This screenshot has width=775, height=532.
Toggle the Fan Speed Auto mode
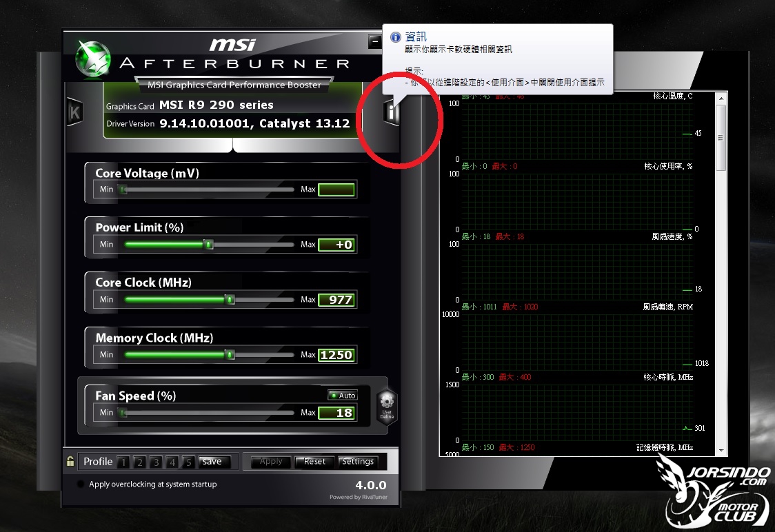click(343, 395)
